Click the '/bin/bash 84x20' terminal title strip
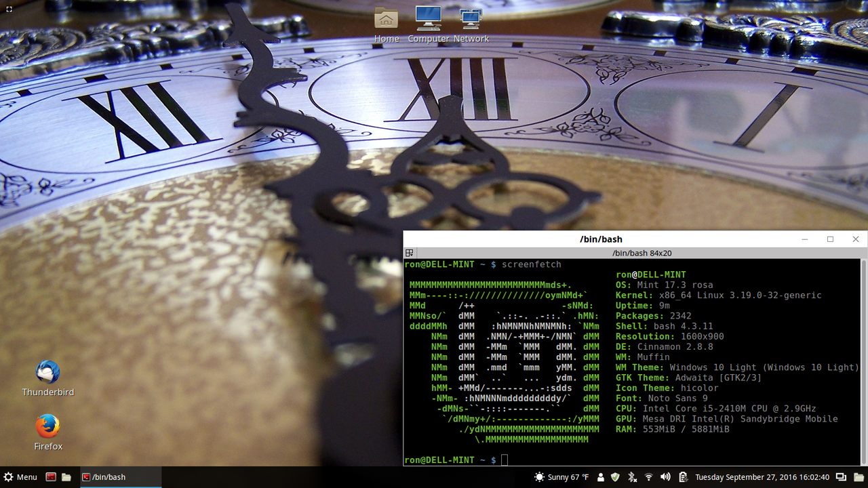The height and width of the screenshot is (488, 868). (642, 253)
